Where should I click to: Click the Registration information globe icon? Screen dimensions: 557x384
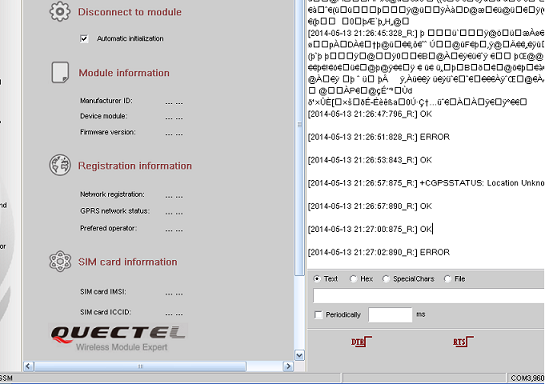[60, 165]
